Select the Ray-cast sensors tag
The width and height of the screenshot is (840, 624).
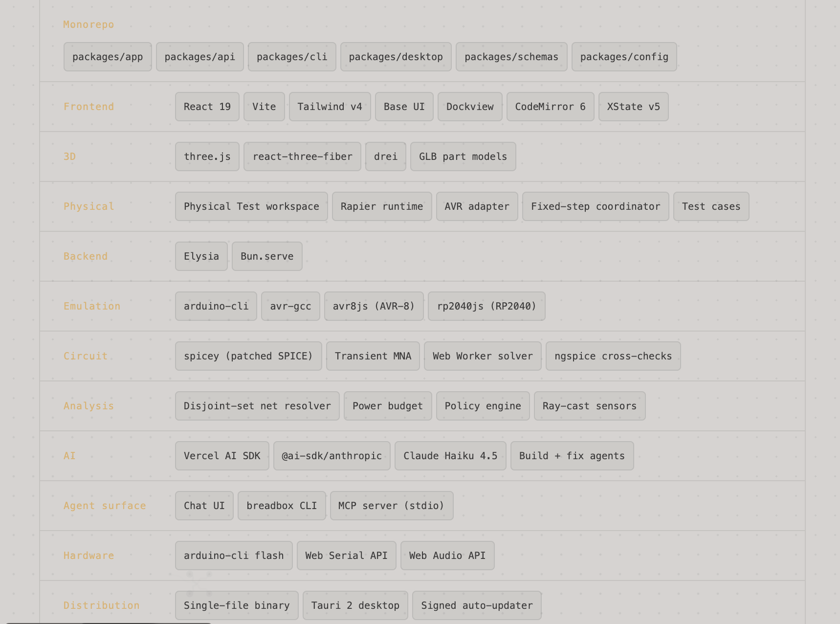coord(590,406)
